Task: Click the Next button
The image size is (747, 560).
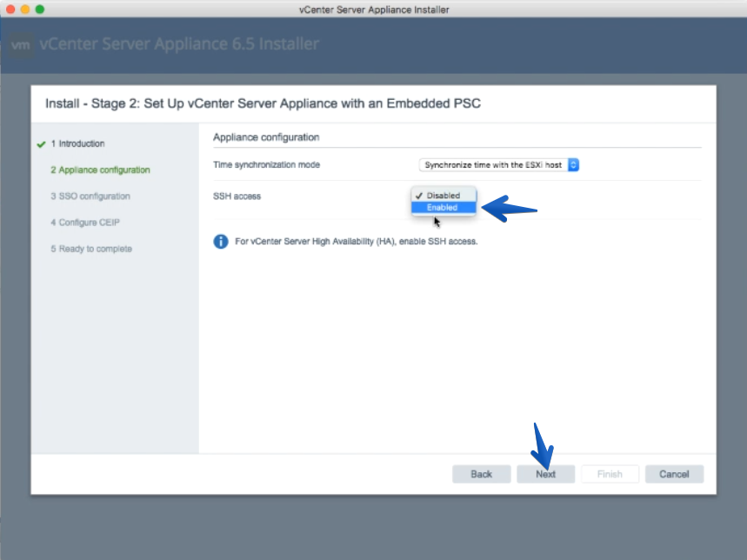Action: point(545,474)
